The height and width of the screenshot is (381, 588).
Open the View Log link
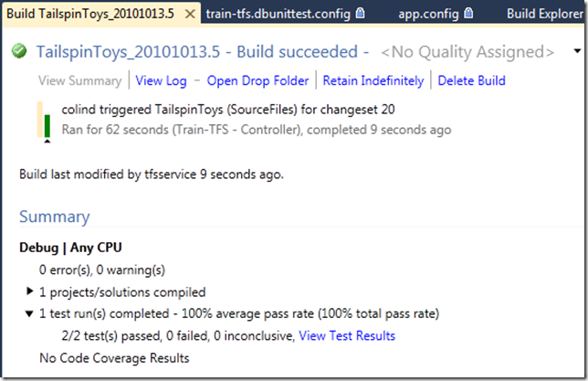(x=162, y=80)
